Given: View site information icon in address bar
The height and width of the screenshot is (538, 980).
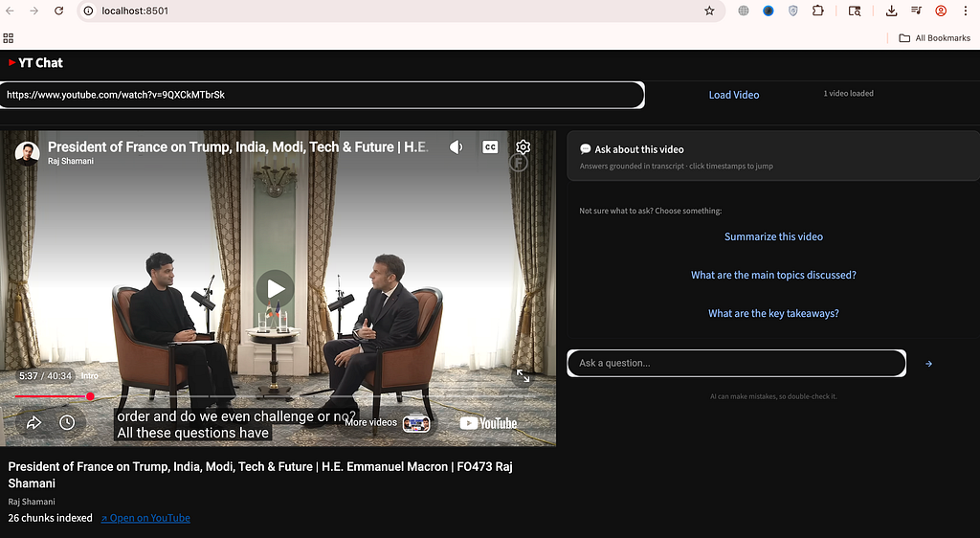Looking at the screenshot, I should point(89,11).
